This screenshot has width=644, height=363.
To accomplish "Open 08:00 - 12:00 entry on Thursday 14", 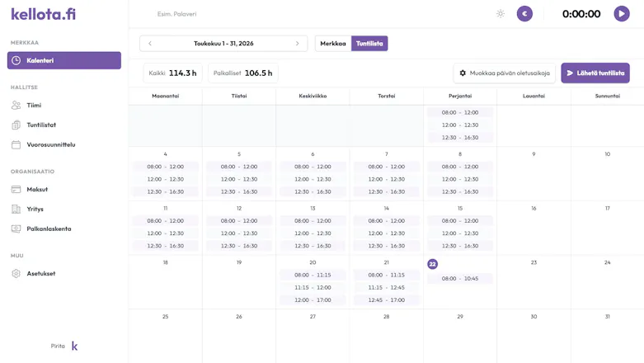I will [386, 221].
